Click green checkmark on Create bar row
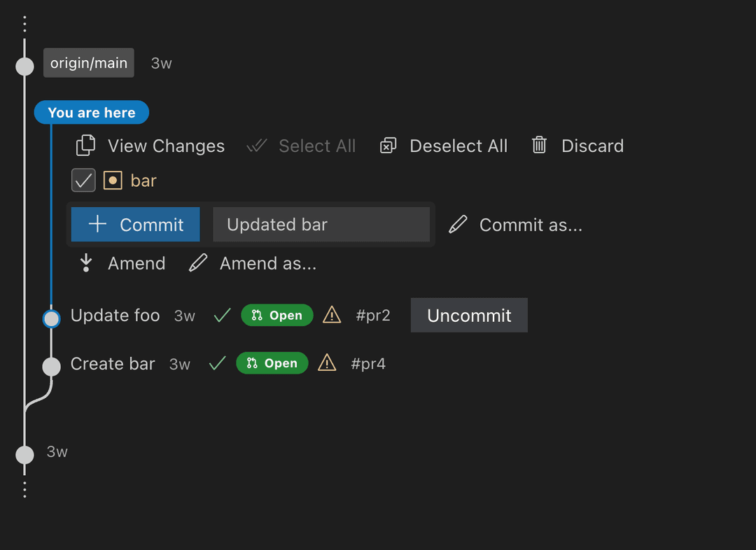This screenshot has width=756, height=550. coord(218,363)
